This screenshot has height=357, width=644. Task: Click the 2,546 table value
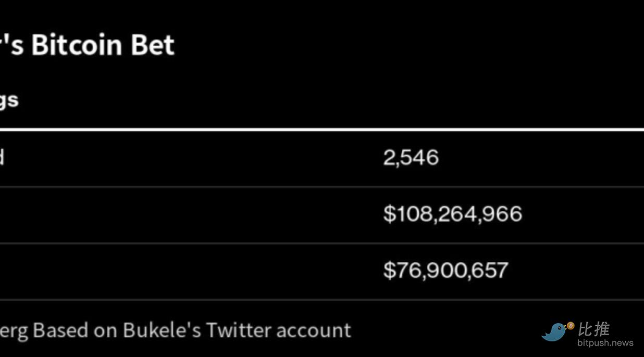point(411,158)
